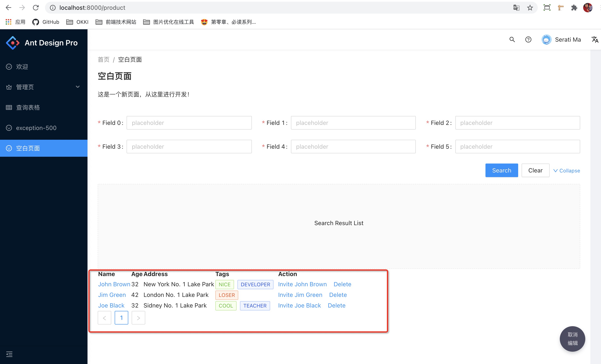This screenshot has height=364, width=601.
Task: Click the blue Search button
Action: pyautogui.click(x=501, y=170)
